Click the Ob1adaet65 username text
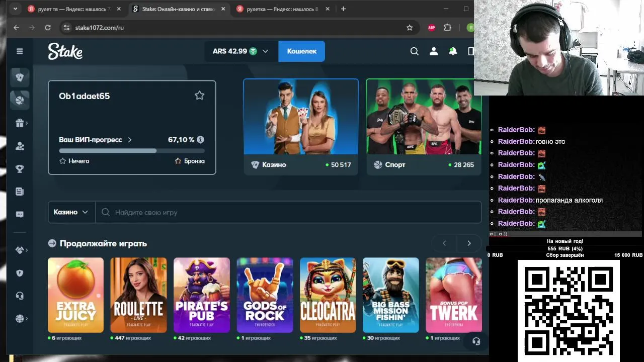This screenshot has width=644, height=362. [x=85, y=96]
